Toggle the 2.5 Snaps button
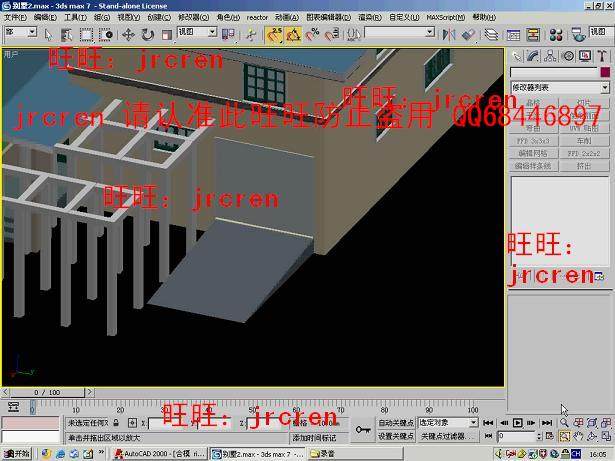 (274, 35)
